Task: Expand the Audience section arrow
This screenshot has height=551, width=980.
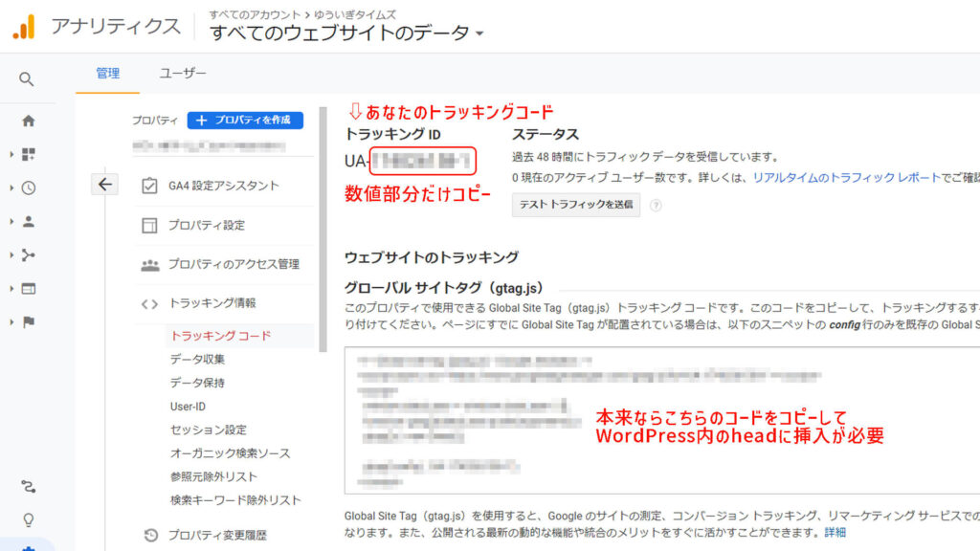Action: point(11,222)
